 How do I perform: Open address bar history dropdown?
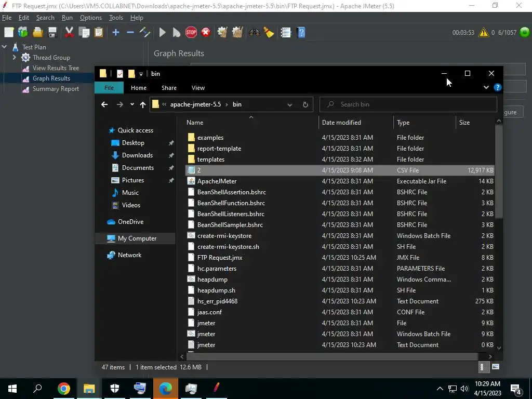click(289, 104)
